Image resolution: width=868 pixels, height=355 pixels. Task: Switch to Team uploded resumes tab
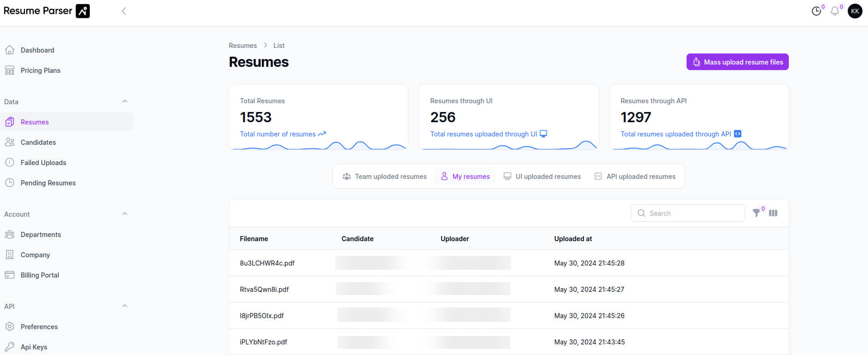coord(384,176)
